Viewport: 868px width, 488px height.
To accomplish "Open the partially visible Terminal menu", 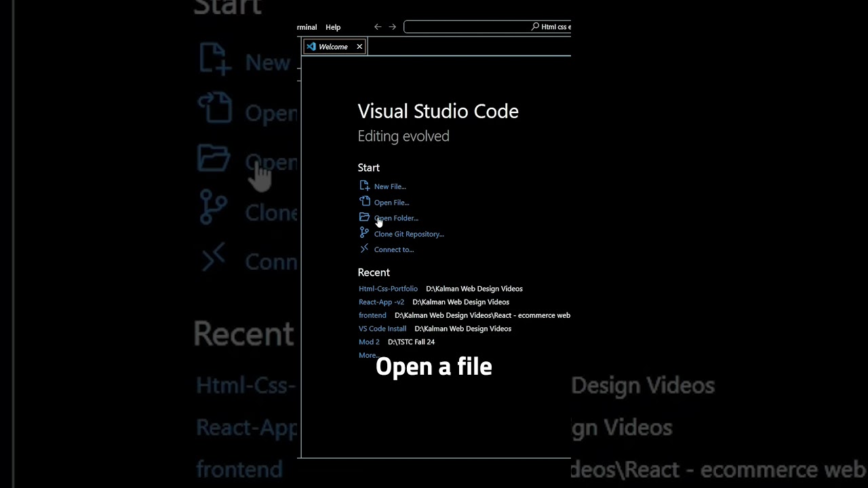I will point(307,27).
